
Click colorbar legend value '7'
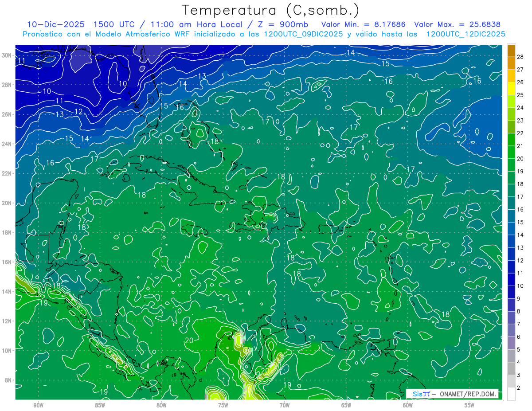pos(519,324)
